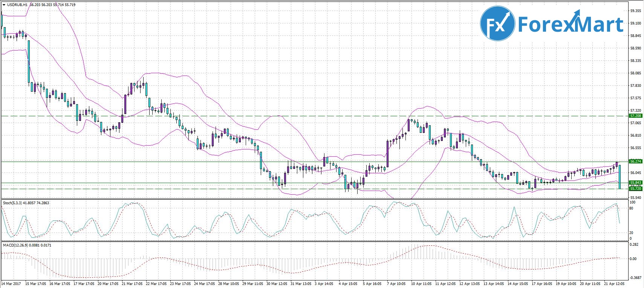Click the MACD 0.282 scale label
Viewport: 644px width, 288px height.
(x=635, y=245)
